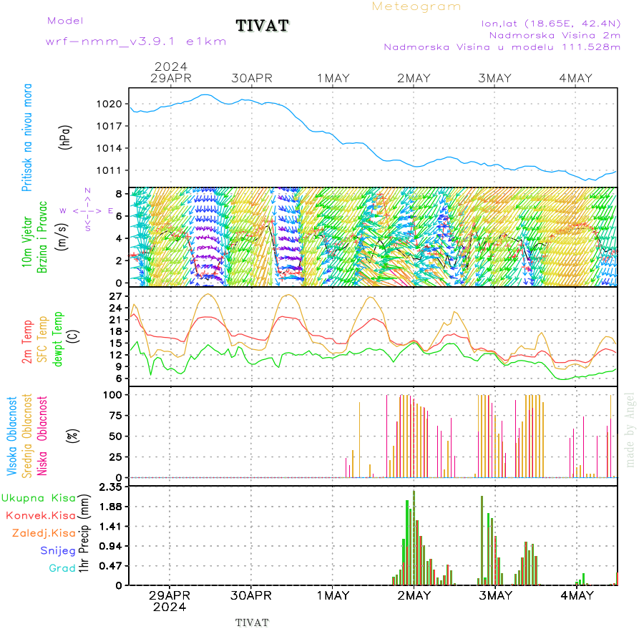644x644 pixels.
Task: Click the blue "Snijeg" legend label
Action: click(x=58, y=551)
